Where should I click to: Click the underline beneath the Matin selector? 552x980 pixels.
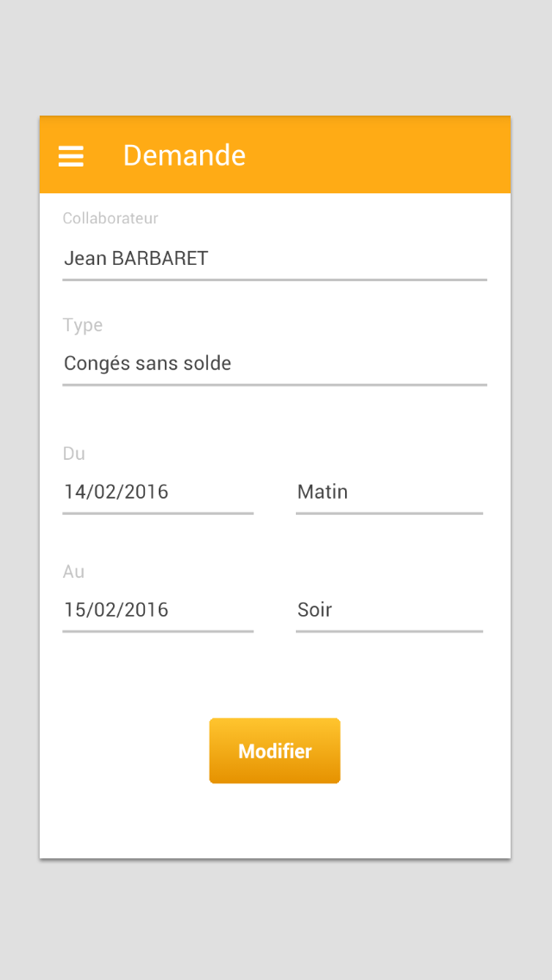[x=389, y=513]
